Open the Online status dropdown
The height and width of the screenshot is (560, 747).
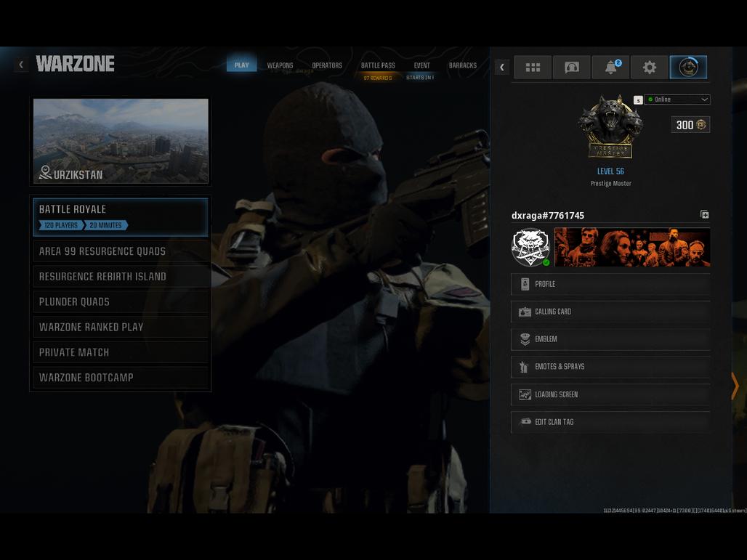point(677,100)
